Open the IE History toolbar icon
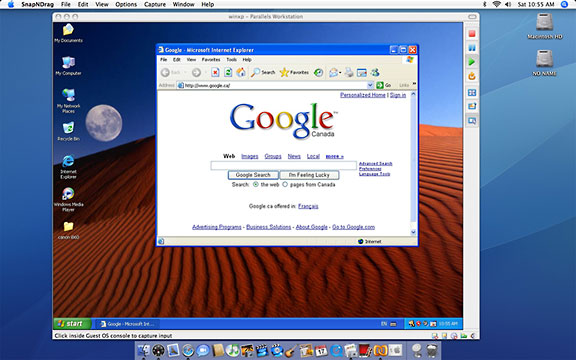 tap(318, 72)
